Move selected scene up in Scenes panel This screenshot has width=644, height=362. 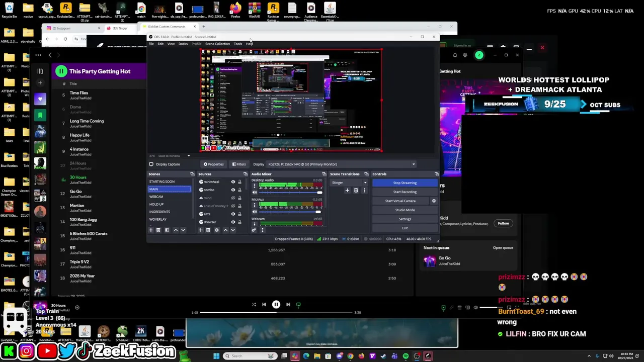click(x=176, y=230)
